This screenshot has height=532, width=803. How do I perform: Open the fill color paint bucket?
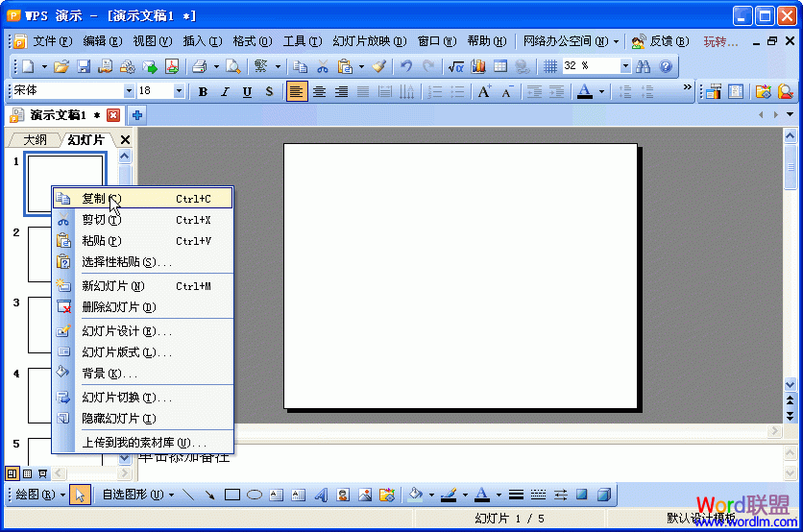point(415,496)
